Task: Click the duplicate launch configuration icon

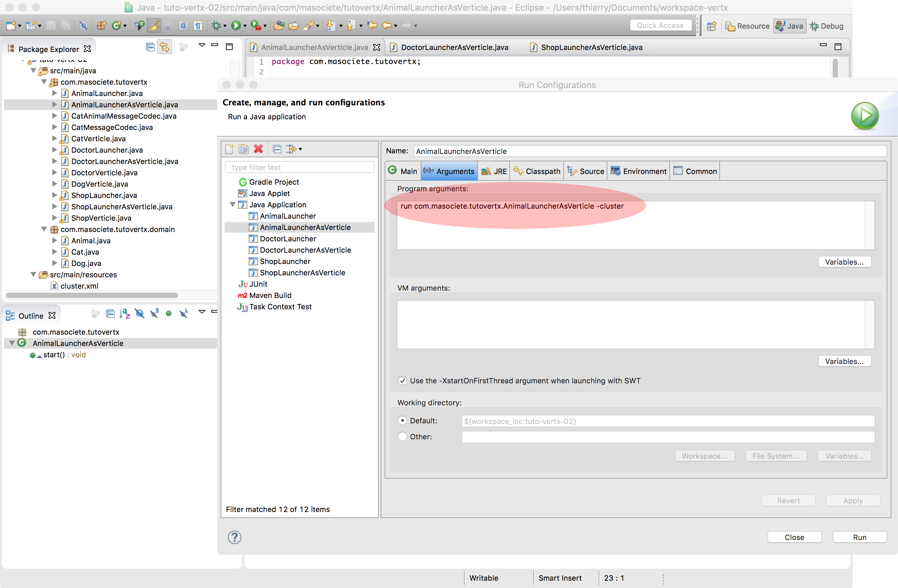Action: point(243,149)
